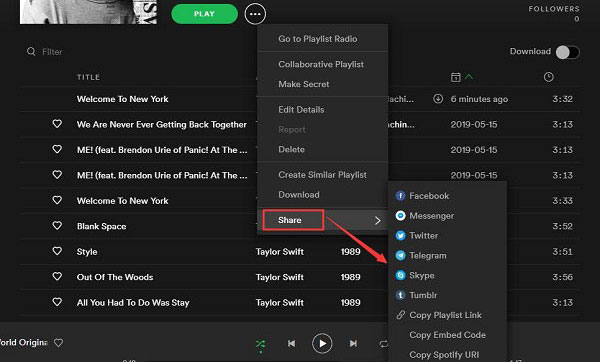Like All You Had To Do Was Stay
Image resolution: width=600 pixels, height=362 pixels.
57,302
